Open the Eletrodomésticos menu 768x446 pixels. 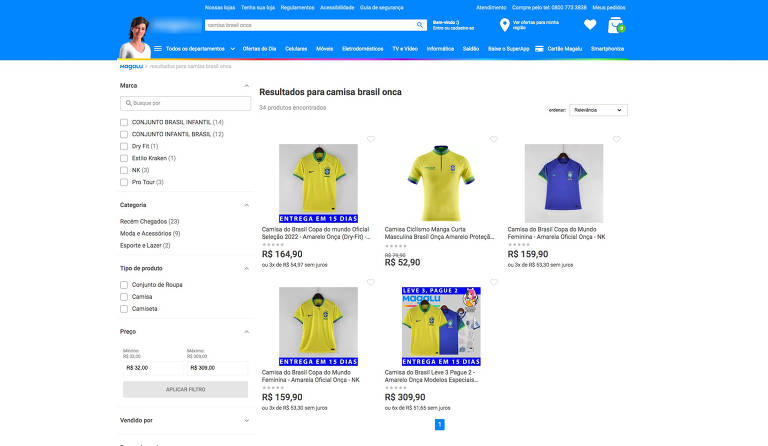pos(362,49)
